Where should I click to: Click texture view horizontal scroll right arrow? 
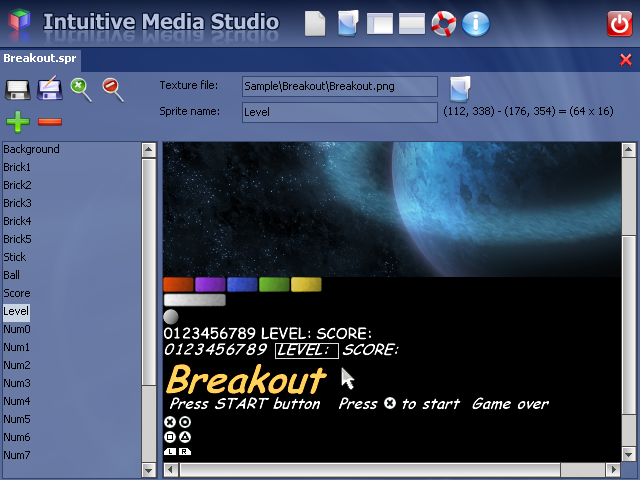[613, 470]
